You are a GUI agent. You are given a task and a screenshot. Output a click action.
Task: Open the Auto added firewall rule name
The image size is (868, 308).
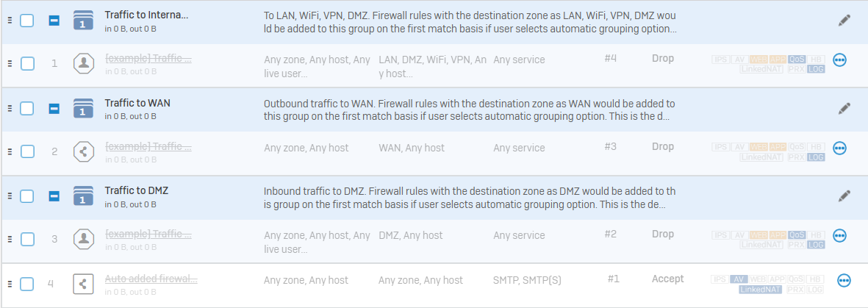tap(151, 279)
